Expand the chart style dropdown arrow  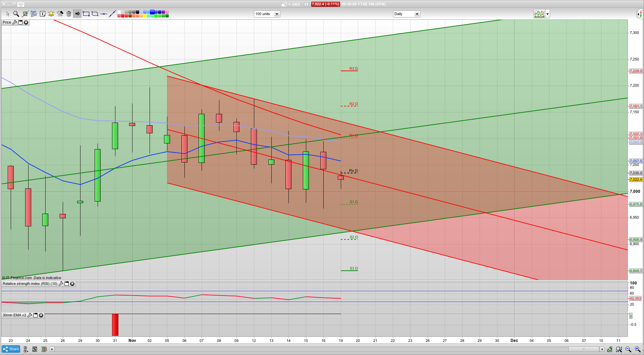547,14
